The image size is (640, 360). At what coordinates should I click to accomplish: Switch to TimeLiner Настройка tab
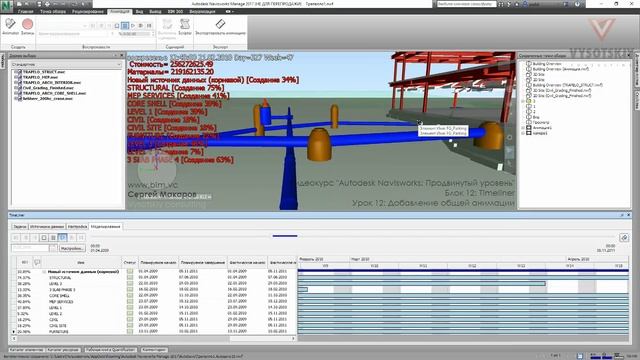coord(78,226)
